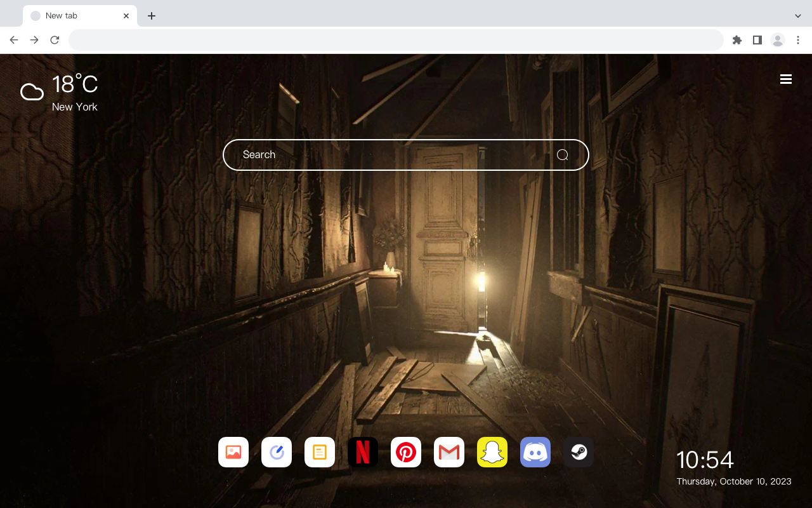This screenshot has width=812, height=508.
Task: Close the New tab tab
Action: (126, 16)
